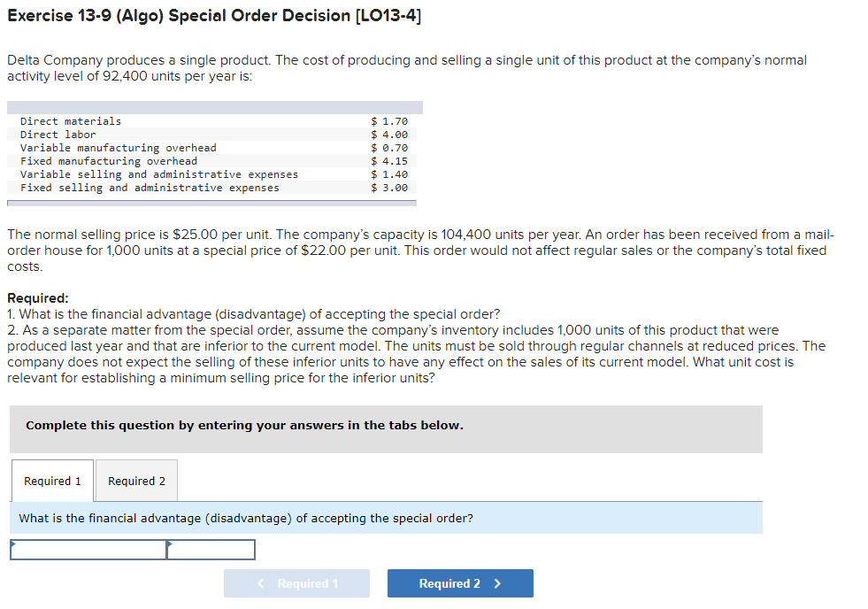Switch to the Required 2 tab

point(137,481)
